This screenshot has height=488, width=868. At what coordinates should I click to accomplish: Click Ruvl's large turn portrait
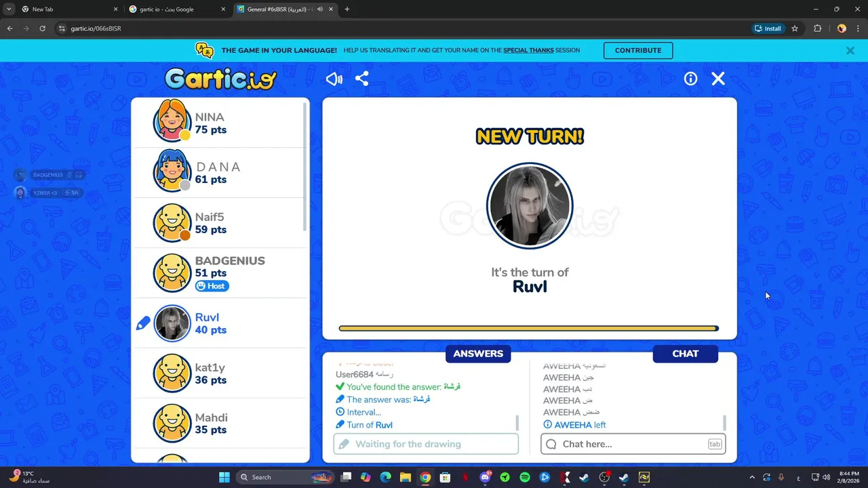(x=530, y=206)
